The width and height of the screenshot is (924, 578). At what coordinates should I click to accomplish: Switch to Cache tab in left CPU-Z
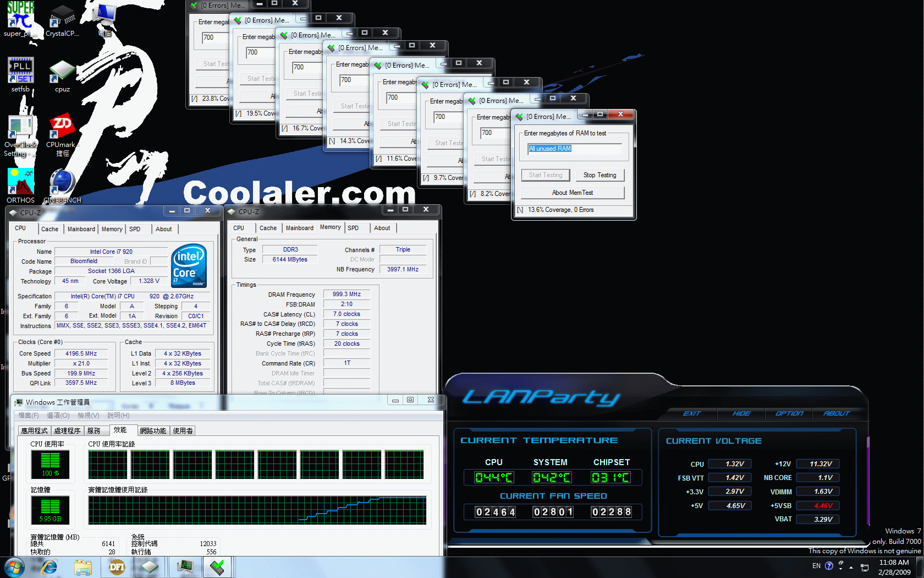point(50,229)
